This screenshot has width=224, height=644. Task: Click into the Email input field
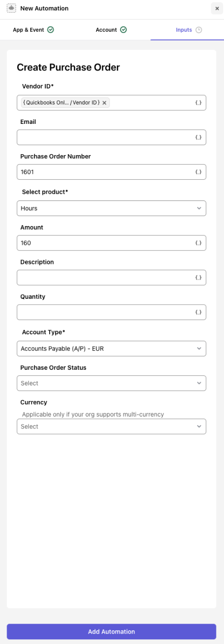pos(105,137)
